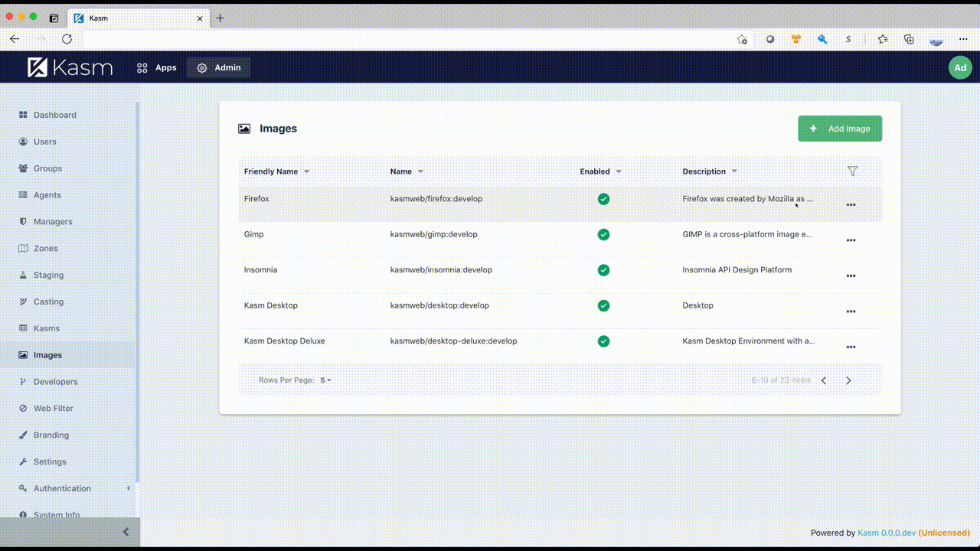Image resolution: width=980 pixels, height=551 pixels.
Task: Open the Rows Per Page dropdown
Action: (325, 380)
